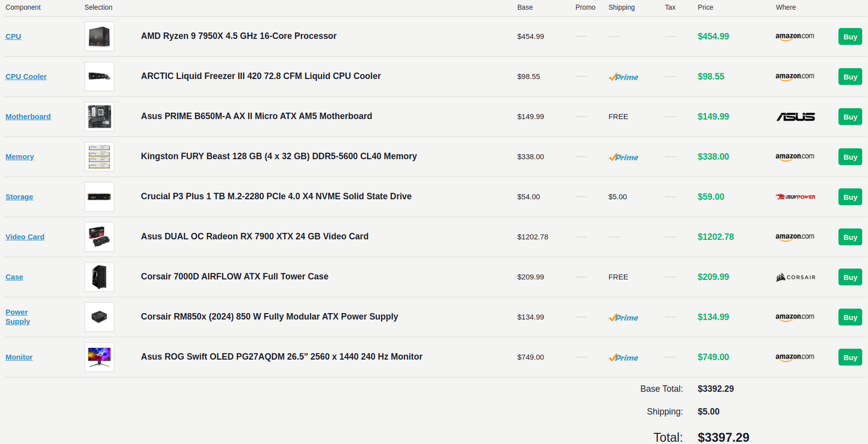Open the Monitor component link
The width and height of the screenshot is (868, 444).
point(19,357)
